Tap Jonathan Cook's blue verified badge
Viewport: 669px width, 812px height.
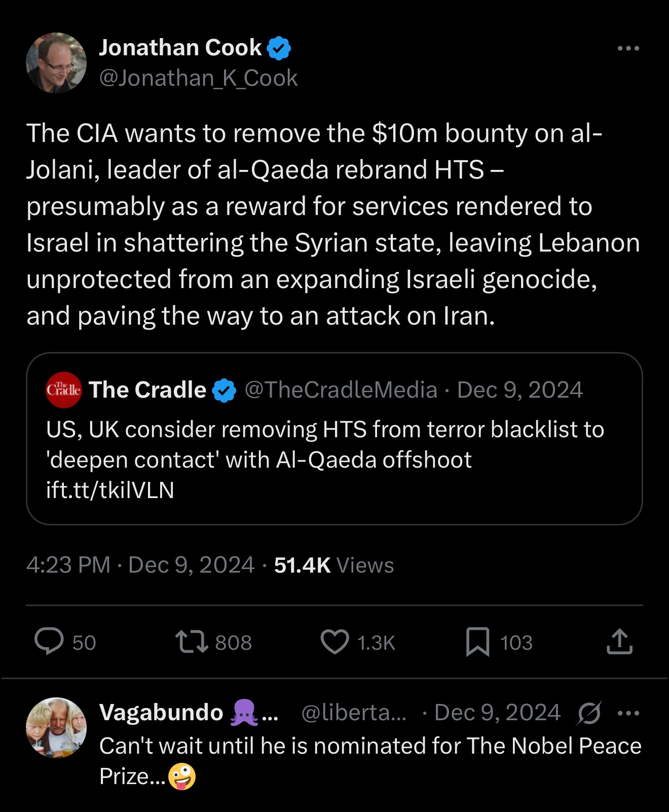click(x=279, y=48)
